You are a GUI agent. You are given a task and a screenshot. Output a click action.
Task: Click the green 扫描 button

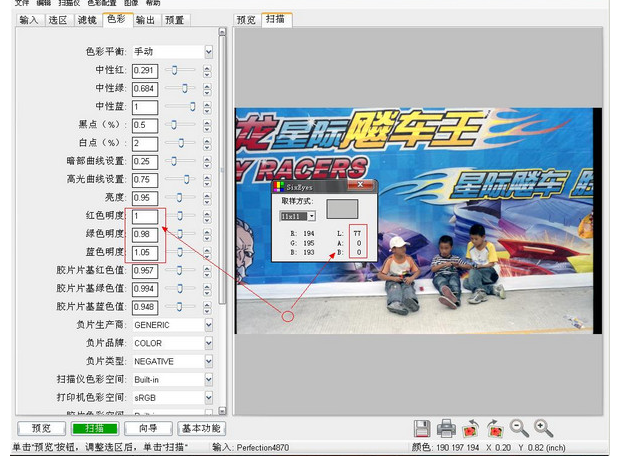click(95, 428)
